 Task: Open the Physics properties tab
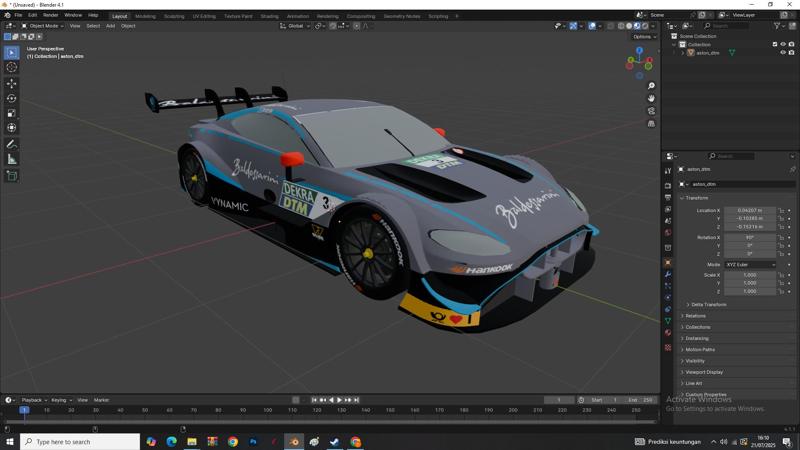pos(668,297)
